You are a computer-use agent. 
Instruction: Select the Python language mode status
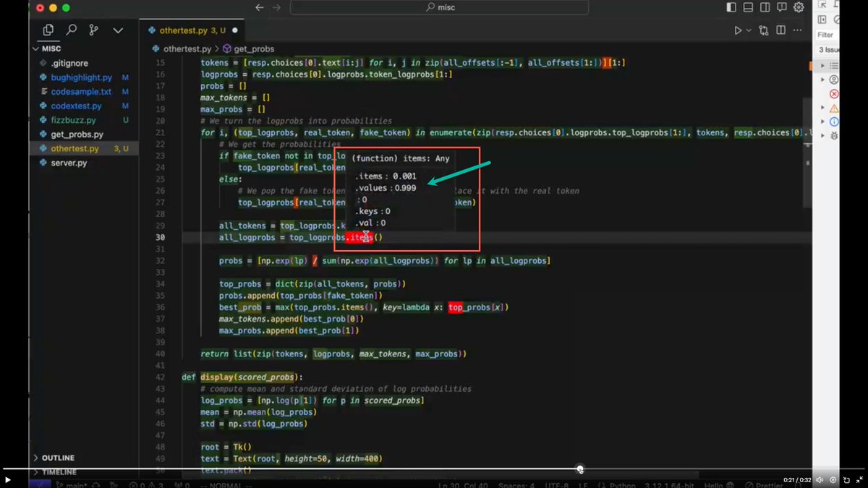[622, 484]
